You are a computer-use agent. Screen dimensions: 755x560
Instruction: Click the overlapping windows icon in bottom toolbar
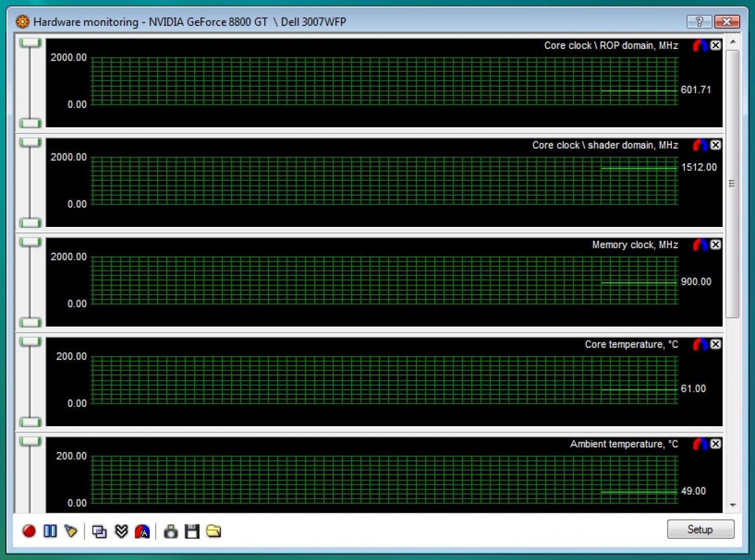point(100,531)
